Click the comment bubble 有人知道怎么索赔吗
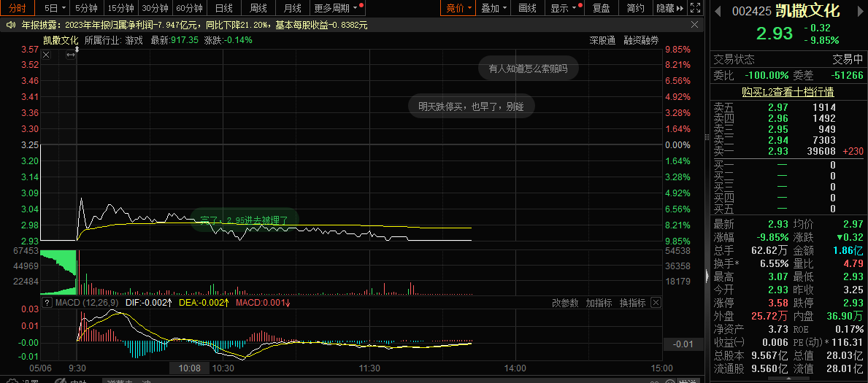The width and height of the screenshot is (868, 383). 528,69
